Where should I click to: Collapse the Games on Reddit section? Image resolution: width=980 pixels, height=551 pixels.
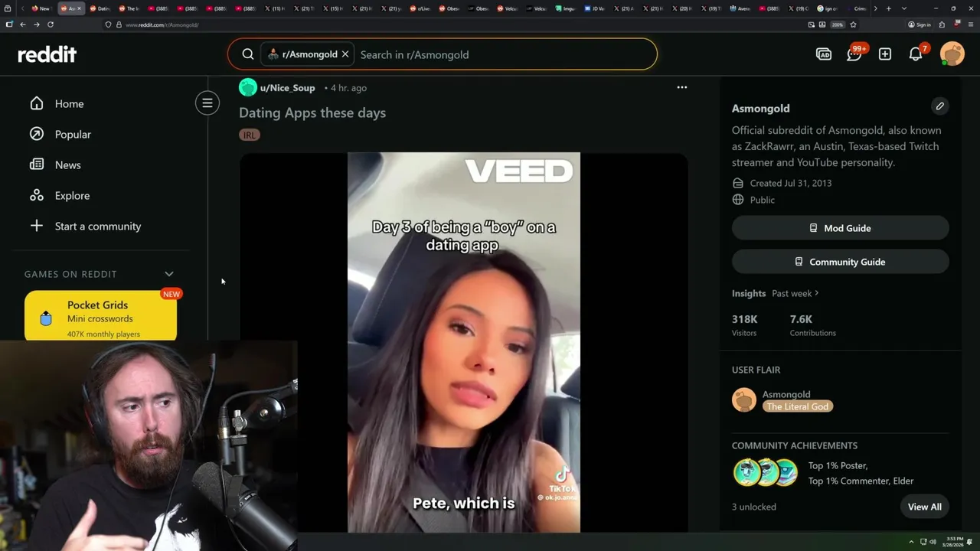coord(169,274)
